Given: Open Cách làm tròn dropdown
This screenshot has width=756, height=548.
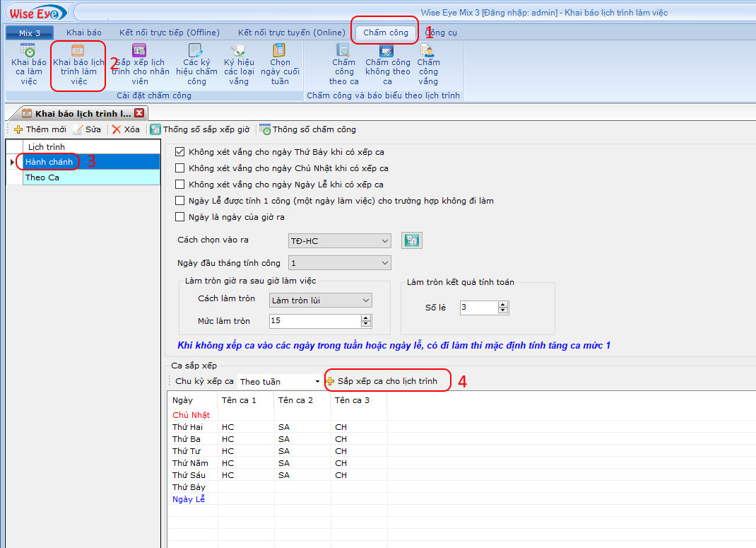Looking at the screenshot, I should pyautogui.click(x=365, y=301).
